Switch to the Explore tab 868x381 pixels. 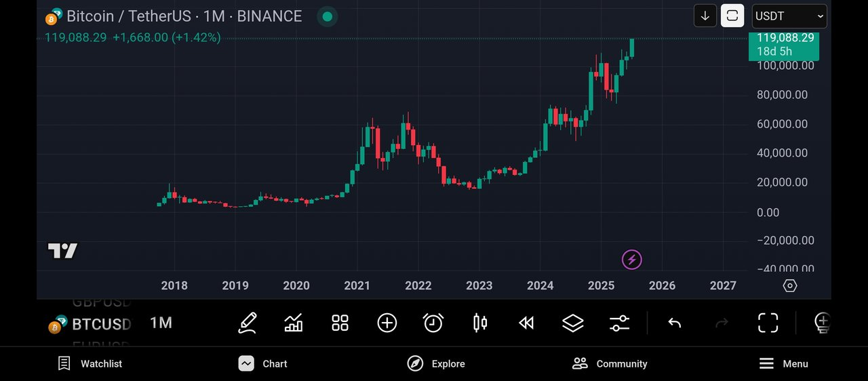click(x=436, y=363)
